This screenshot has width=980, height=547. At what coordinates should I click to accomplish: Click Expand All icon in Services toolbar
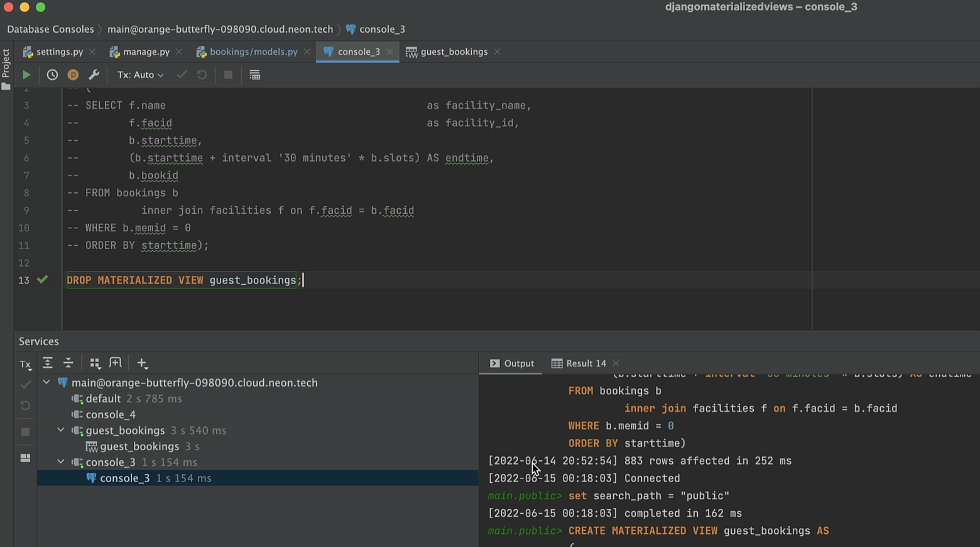(47, 363)
